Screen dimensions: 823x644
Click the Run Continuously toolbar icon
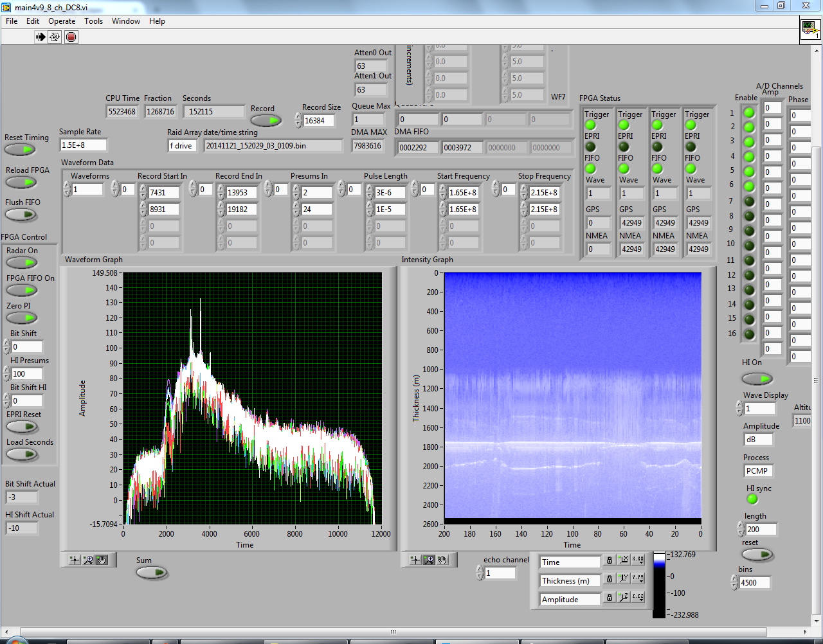[55, 37]
